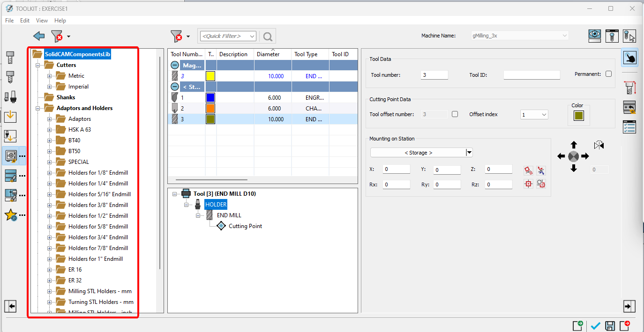Image resolution: width=644 pixels, height=332 pixels.
Task: Click the red arrow exit icon at bottom right
Action: (x=625, y=325)
